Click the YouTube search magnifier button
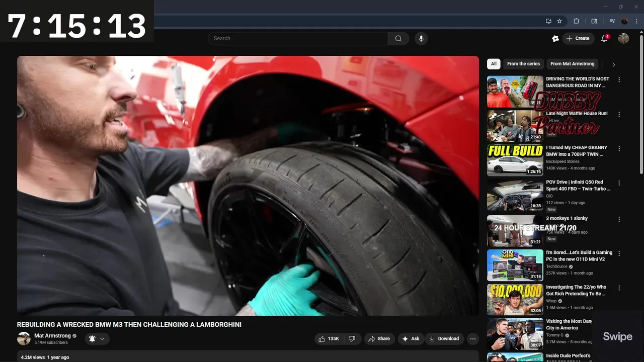Screen dimensions: 644x362 coord(398,38)
